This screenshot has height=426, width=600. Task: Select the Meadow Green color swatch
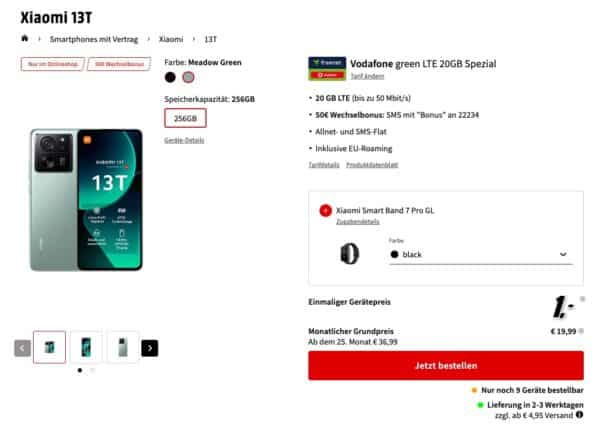click(x=188, y=77)
